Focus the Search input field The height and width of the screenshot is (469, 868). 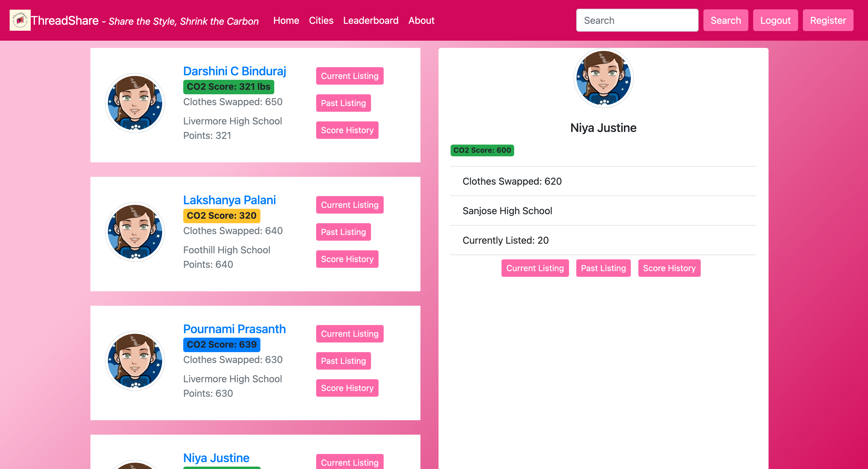click(x=637, y=20)
